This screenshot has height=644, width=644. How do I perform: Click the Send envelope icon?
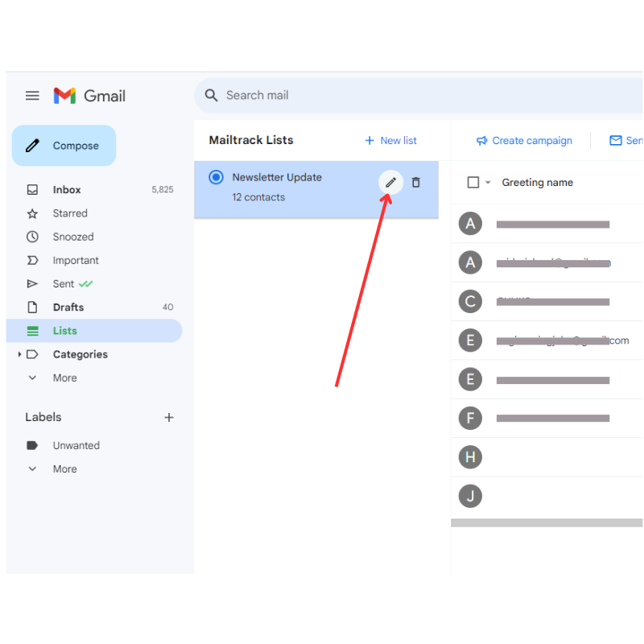coord(615,140)
